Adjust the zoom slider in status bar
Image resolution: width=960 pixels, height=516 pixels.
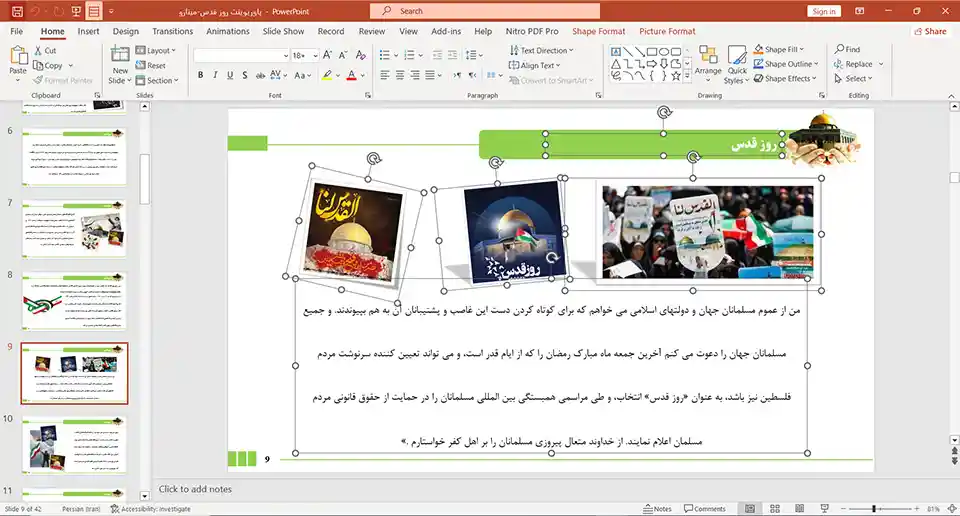[874, 509]
